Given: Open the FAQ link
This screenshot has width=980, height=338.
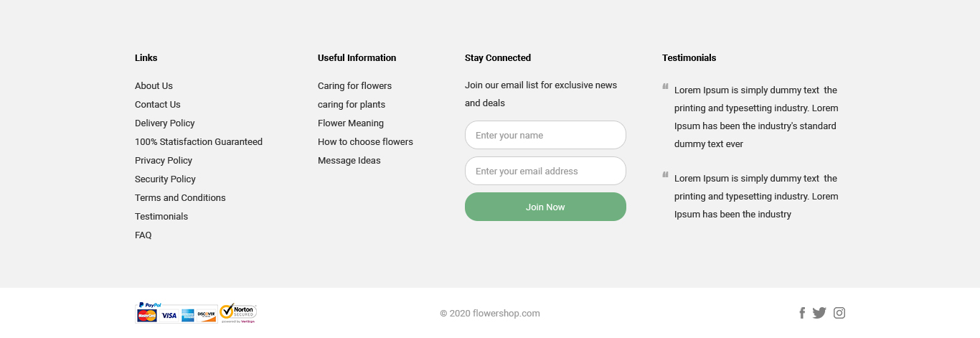Looking at the screenshot, I should click(143, 235).
